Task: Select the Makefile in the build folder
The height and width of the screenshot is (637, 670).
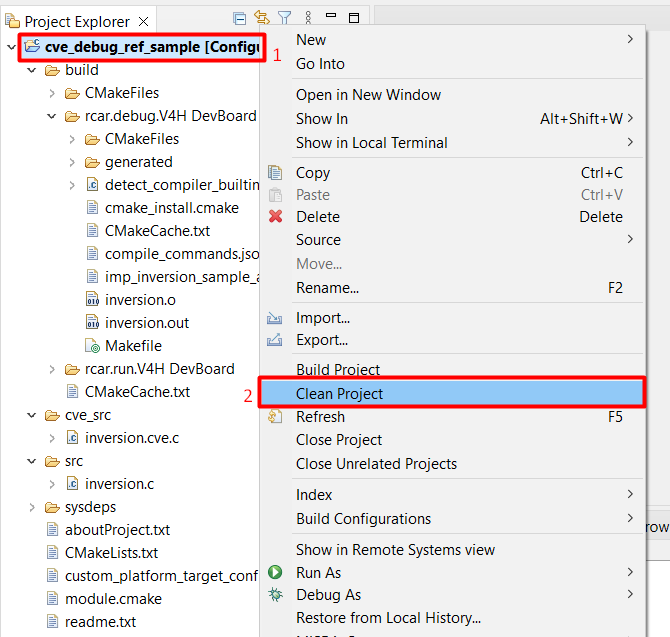Action: pos(132,346)
